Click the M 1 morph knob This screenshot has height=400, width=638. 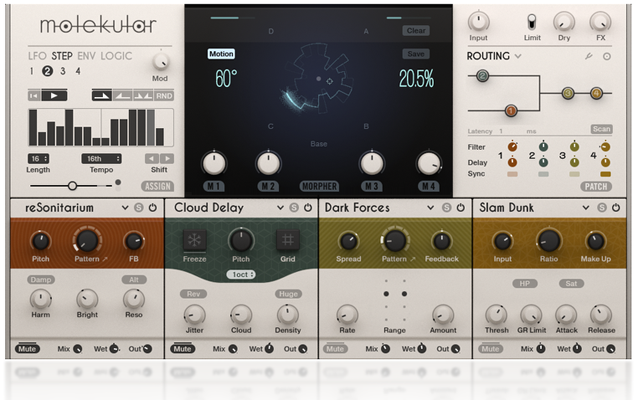tap(214, 163)
